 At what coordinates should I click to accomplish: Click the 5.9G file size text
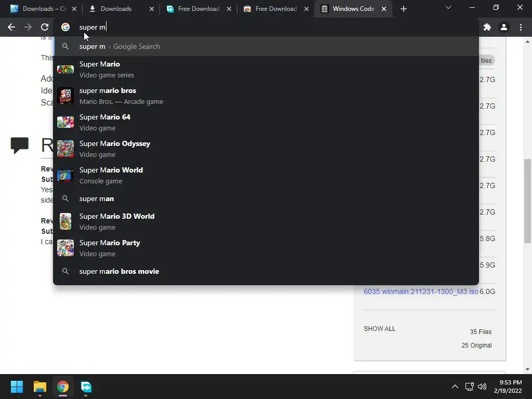[487, 265]
